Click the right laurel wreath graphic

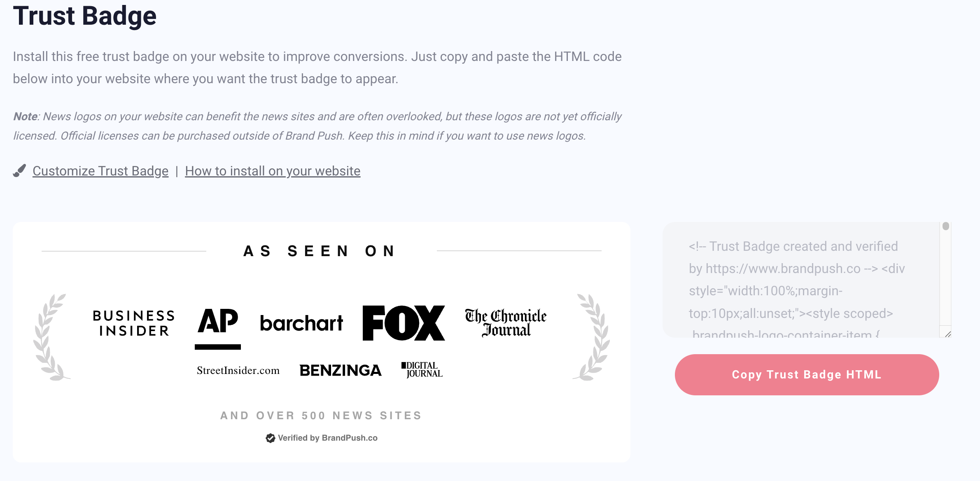[x=591, y=337]
